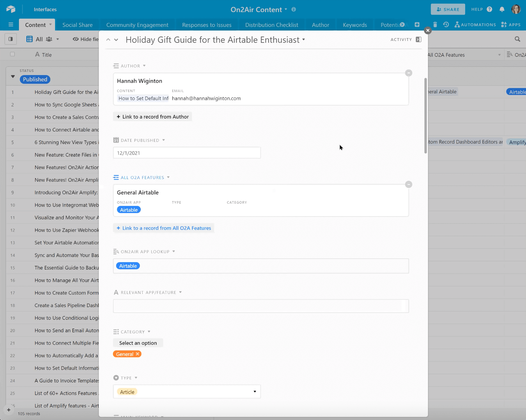Click the All O2A Features field icon
Image resolution: width=526 pixels, height=420 pixels.
116,177
